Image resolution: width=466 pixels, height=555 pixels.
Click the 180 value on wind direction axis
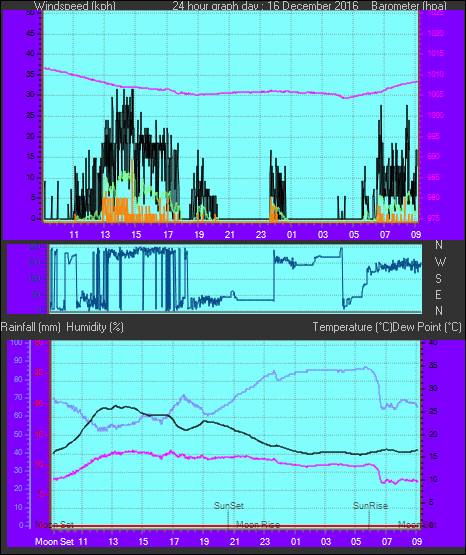coord(35,279)
